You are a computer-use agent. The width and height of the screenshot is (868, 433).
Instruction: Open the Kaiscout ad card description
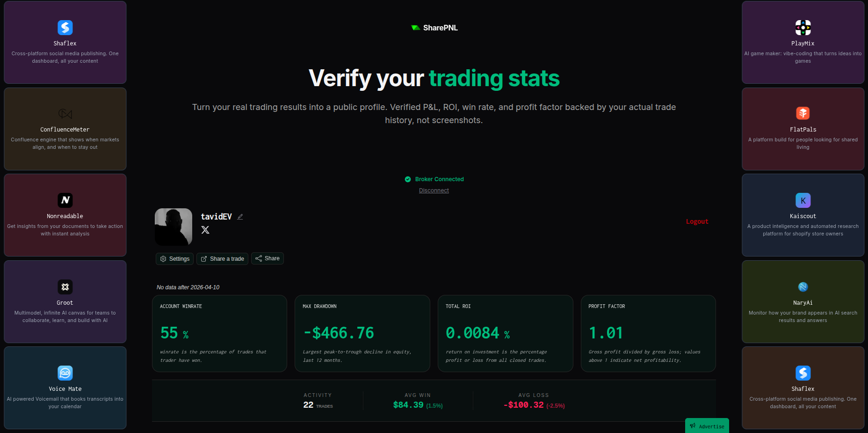tap(803, 230)
